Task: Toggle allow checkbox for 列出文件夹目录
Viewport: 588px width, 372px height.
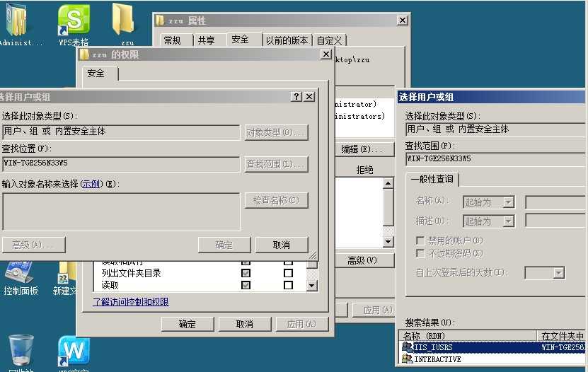Action: [x=246, y=273]
